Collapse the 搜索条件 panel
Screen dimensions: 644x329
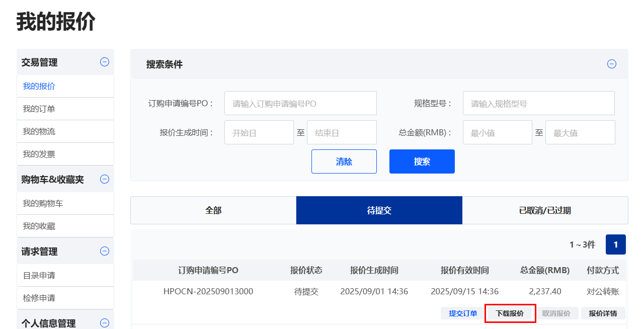[612, 64]
